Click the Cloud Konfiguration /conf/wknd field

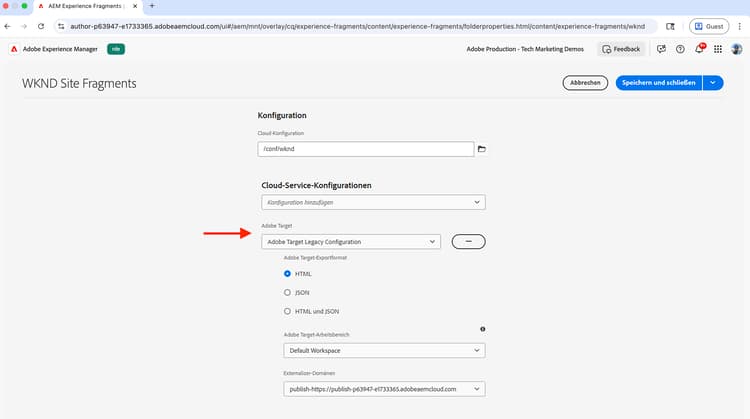[366, 149]
